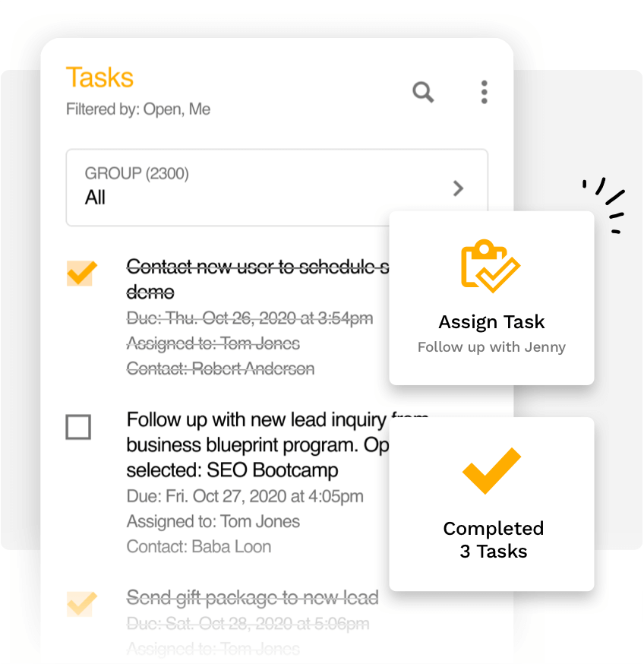Open the Filtered by: Open, Me filter
This screenshot has width=644, height=664.
pos(137,109)
